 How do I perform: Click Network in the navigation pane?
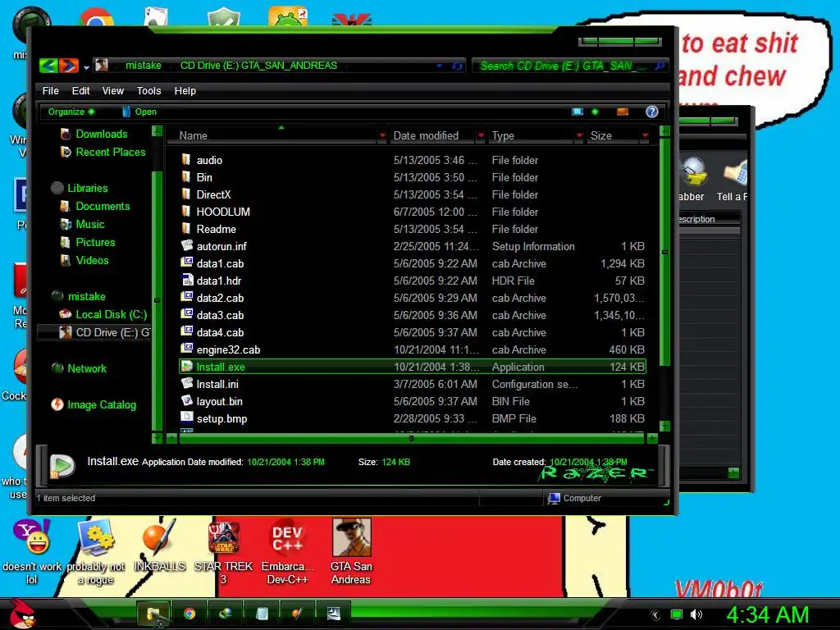(86, 368)
